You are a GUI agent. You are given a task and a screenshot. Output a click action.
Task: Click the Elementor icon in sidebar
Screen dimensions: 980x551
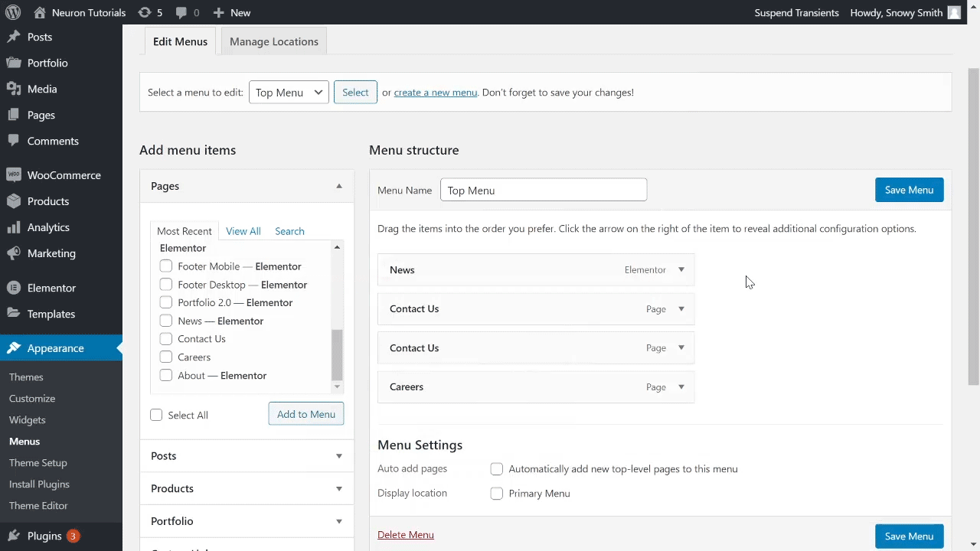(13, 288)
